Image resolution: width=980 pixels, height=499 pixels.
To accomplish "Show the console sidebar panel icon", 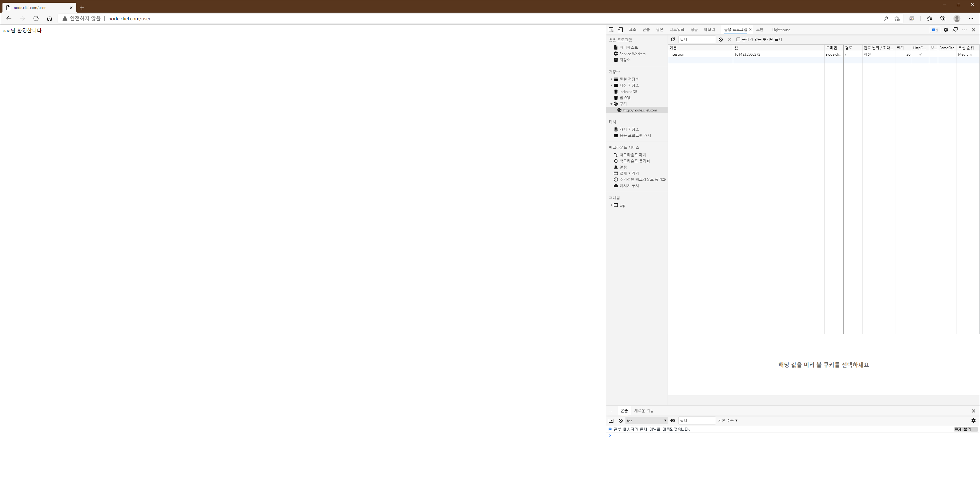I will coord(611,421).
